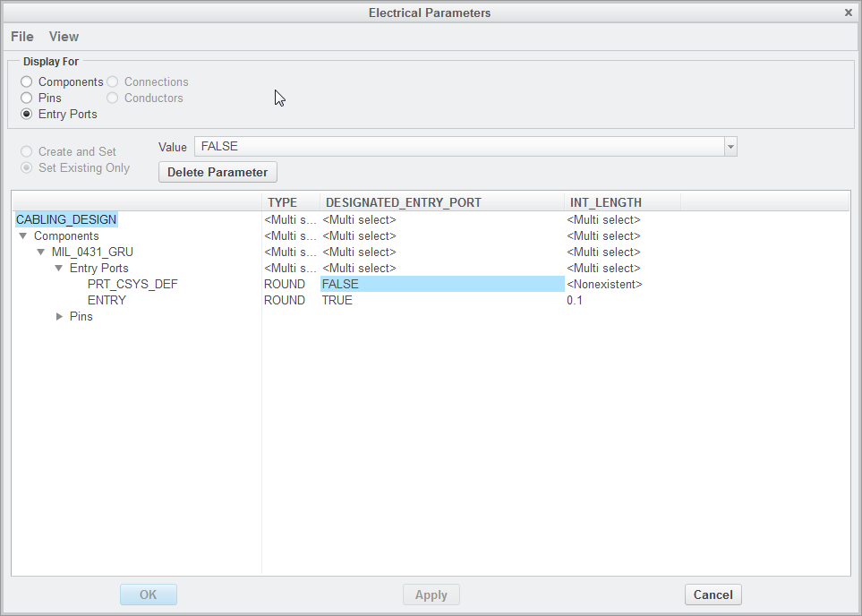Click the DESIGNATED_ENTRY_PORT column header

[x=442, y=202]
